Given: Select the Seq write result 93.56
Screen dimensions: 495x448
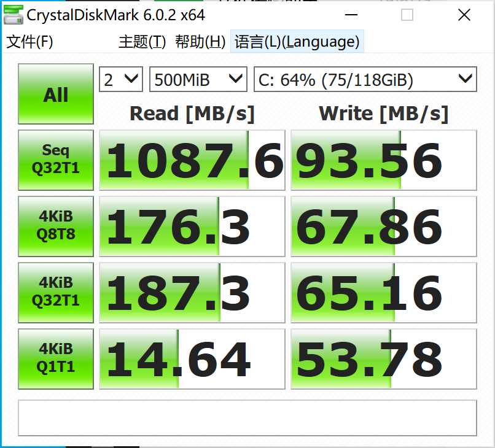Looking at the screenshot, I should [x=384, y=160].
